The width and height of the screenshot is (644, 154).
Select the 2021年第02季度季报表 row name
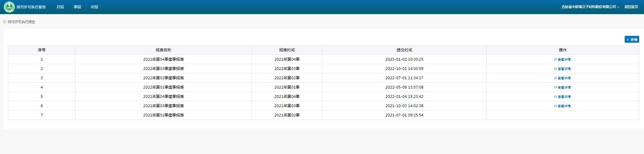coord(163,115)
